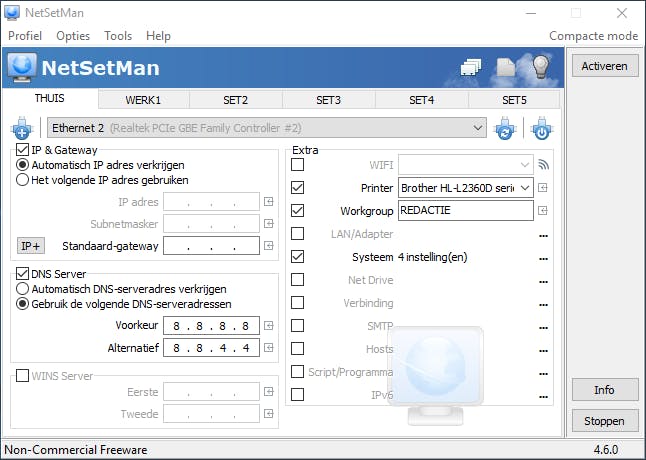
Task: Enable the WINS Server checkbox
Action: click(x=22, y=376)
